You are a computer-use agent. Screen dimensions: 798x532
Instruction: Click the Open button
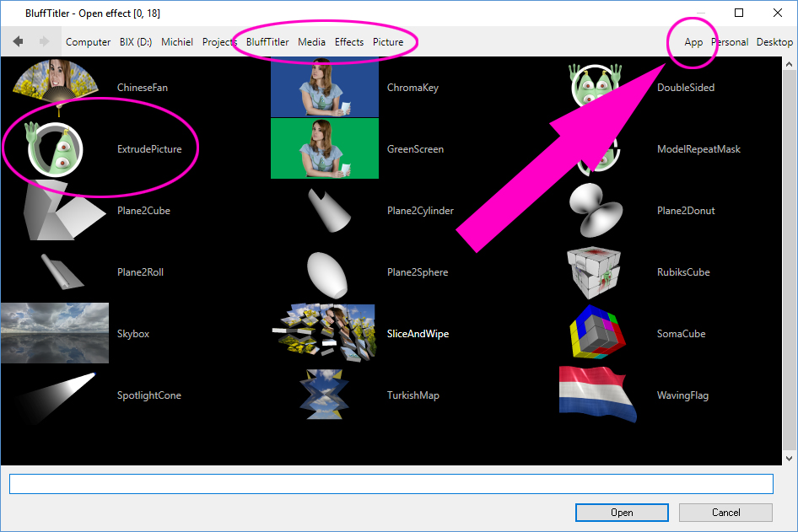point(622,512)
